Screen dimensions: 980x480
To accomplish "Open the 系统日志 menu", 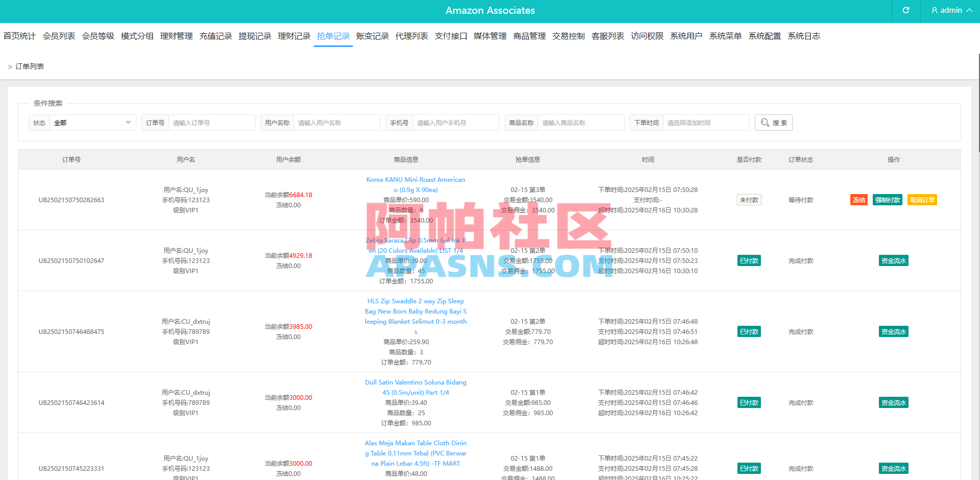I will pos(803,36).
